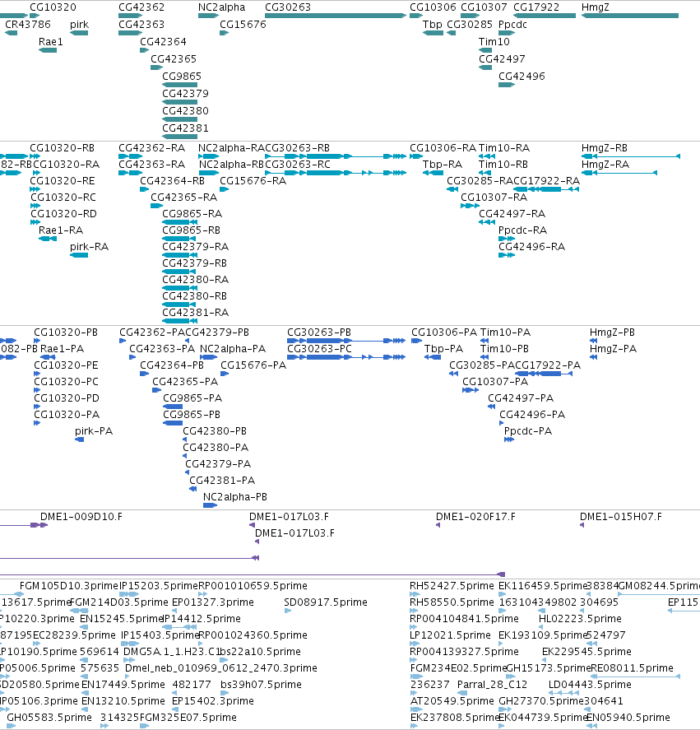
Task: Click the CG9865 gene bar glyph
Action: (x=179, y=85)
